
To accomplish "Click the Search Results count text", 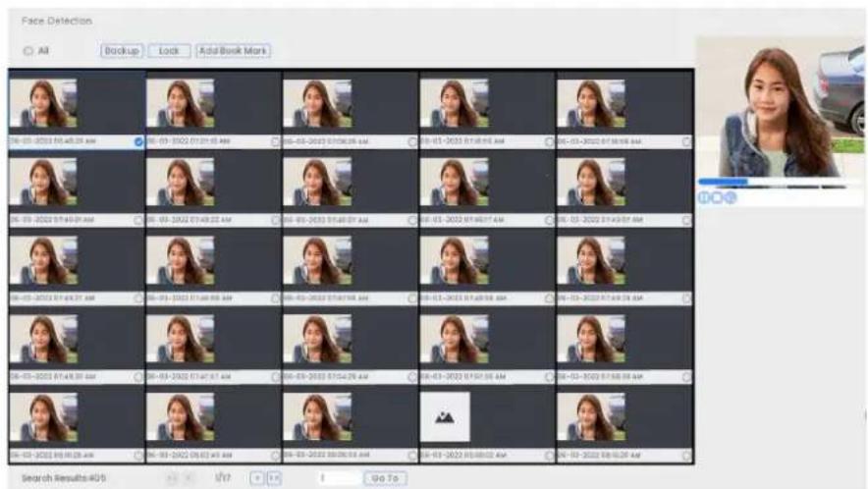I will coord(63,478).
